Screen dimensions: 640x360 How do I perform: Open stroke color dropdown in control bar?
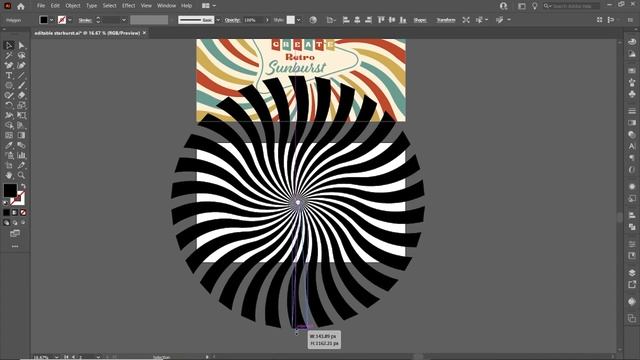pos(70,20)
